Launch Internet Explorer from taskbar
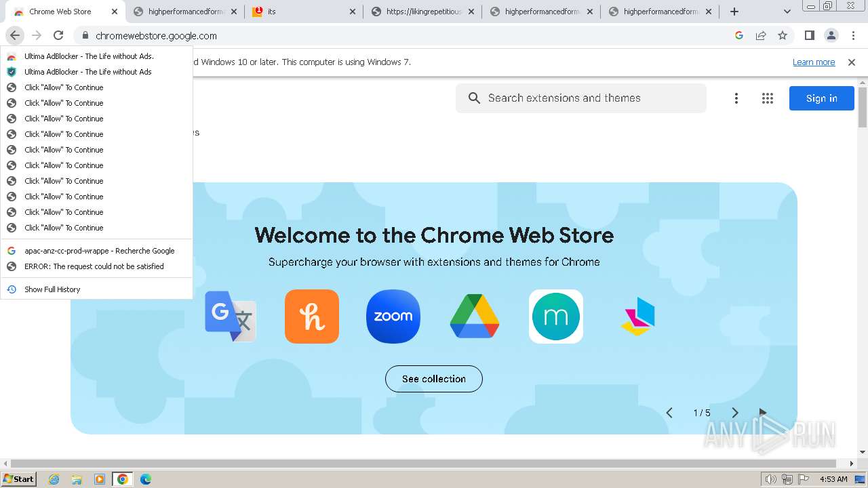 pos(54,479)
